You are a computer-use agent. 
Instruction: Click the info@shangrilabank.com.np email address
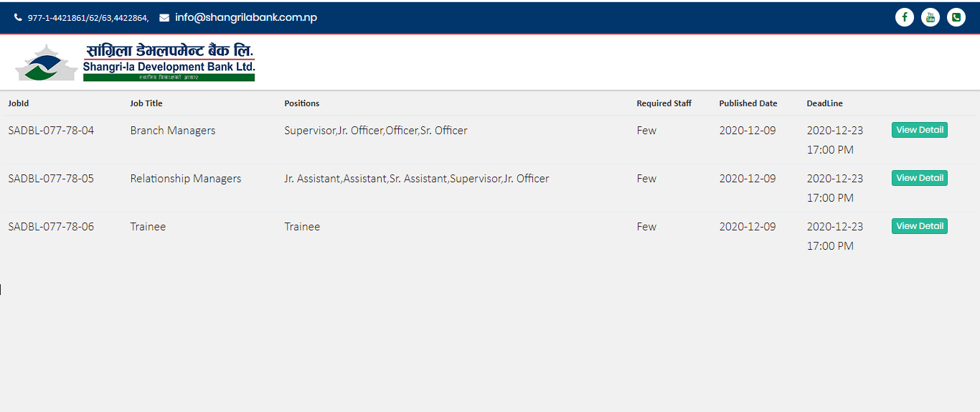246,18
